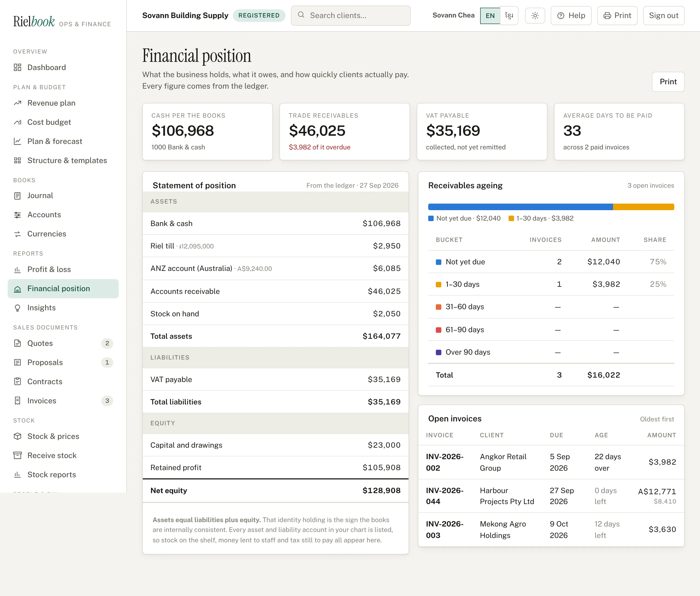This screenshot has width=700, height=596.
Task: Click the Average days to be paid card
Action: click(x=619, y=131)
